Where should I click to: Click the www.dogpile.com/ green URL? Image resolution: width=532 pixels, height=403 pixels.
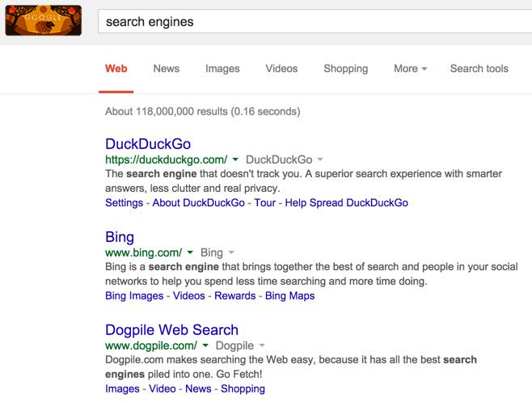[151, 346]
